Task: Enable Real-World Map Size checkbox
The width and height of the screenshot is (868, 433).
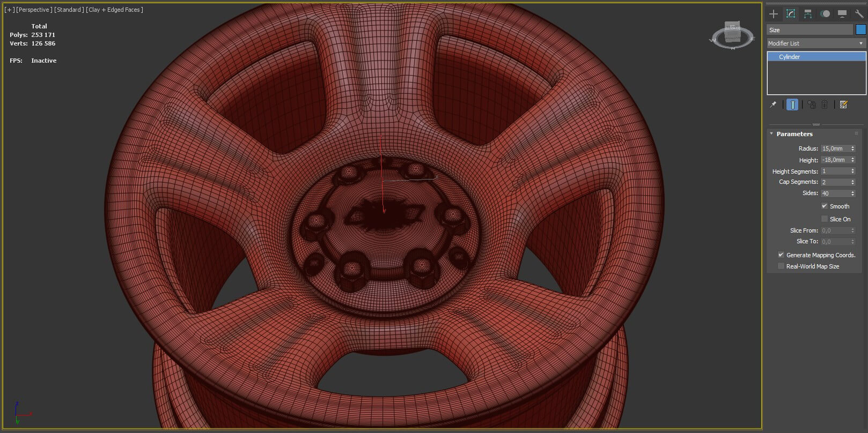Action: [781, 266]
